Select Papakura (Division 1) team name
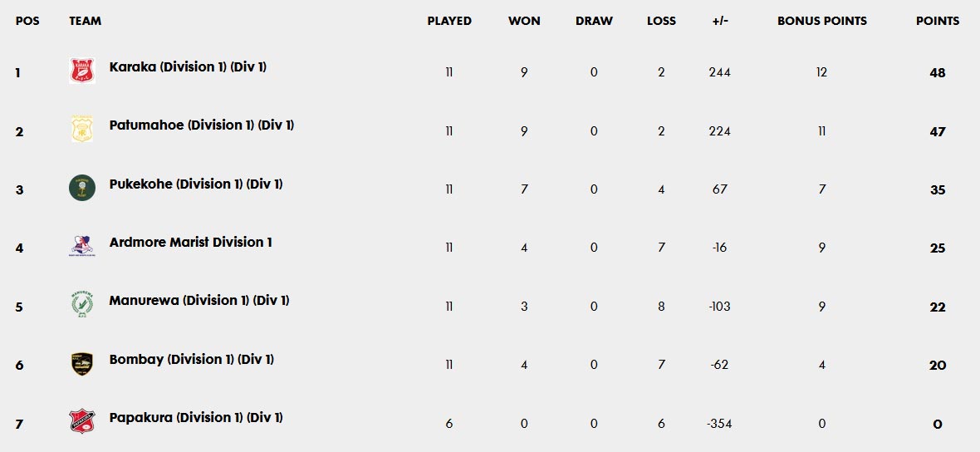 tap(196, 418)
